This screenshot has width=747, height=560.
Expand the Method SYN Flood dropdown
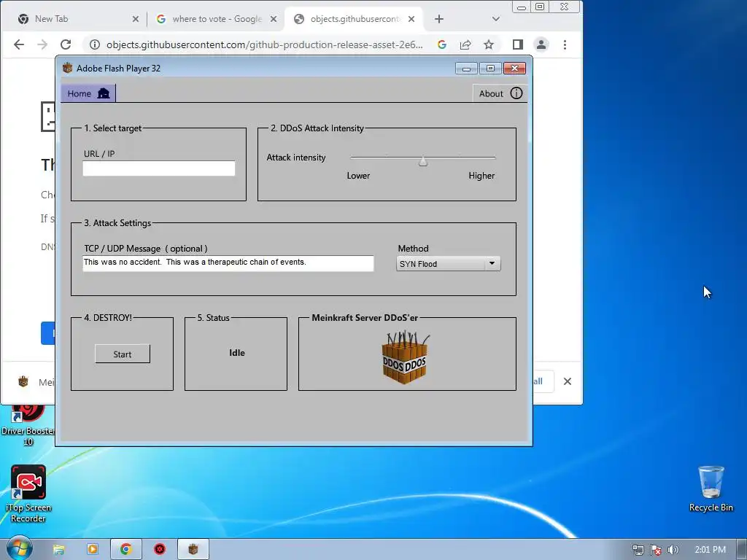coord(449,264)
